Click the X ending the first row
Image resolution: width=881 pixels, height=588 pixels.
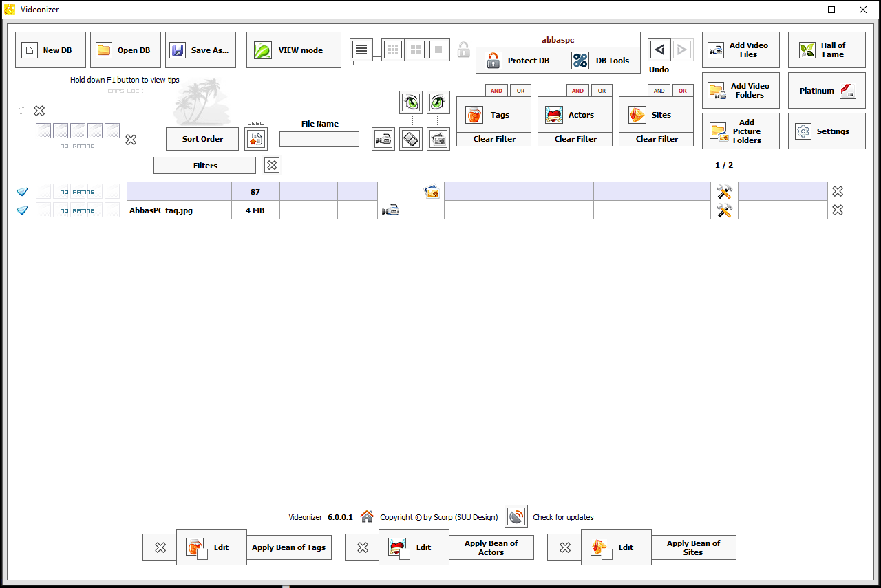(x=838, y=191)
